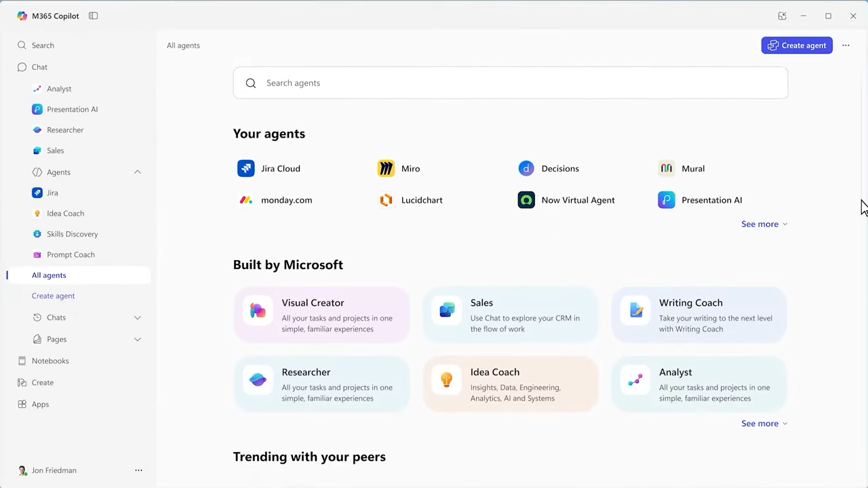The image size is (868, 488).
Task: Open Presentation AI icon in sidebar
Action: tap(37, 109)
